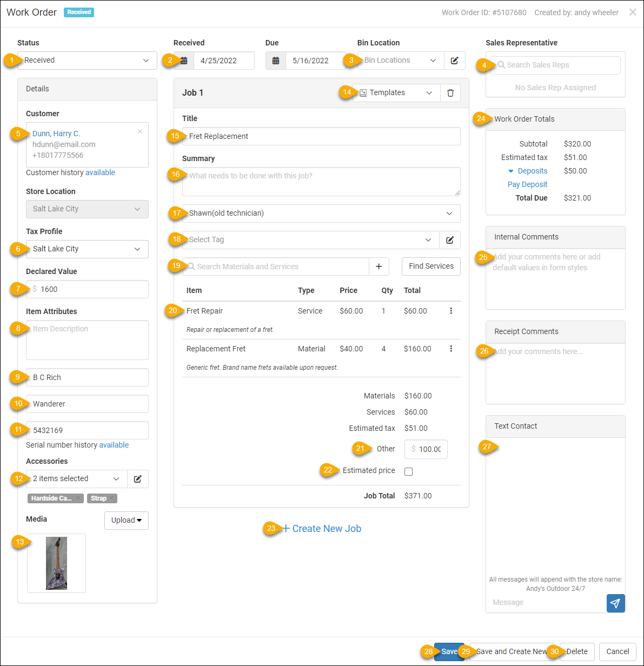
Task: Toggle the Estimated price checkbox
Action: (x=408, y=471)
